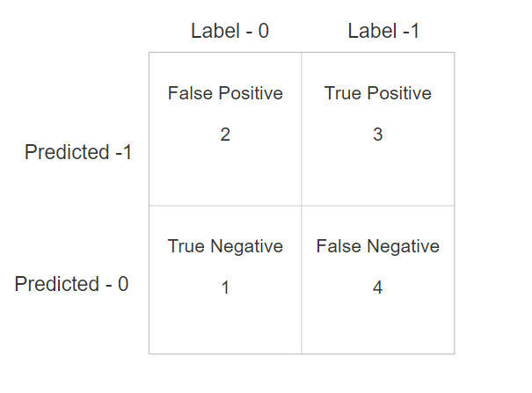Viewport: 532px width, 393px height.
Task: Click empty area of True Positive cell
Action: tap(378, 175)
